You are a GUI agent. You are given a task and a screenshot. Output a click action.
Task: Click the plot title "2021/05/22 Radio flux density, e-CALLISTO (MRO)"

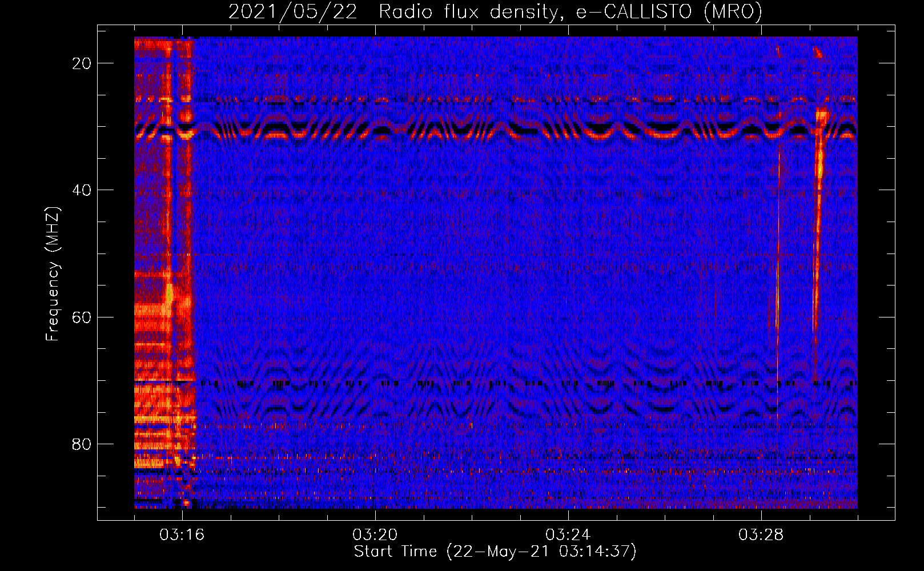[495, 11]
